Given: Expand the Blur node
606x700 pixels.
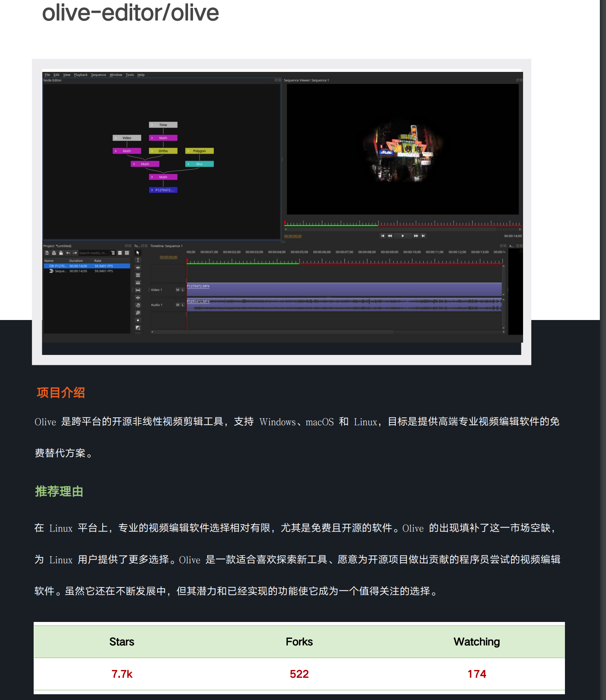Looking at the screenshot, I should pyautogui.click(x=188, y=164).
